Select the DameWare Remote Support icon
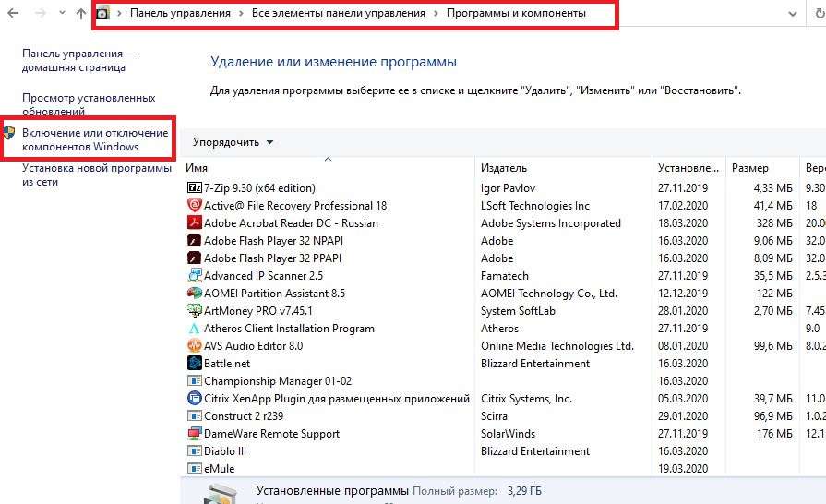The width and height of the screenshot is (826, 504). pos(194,434)
